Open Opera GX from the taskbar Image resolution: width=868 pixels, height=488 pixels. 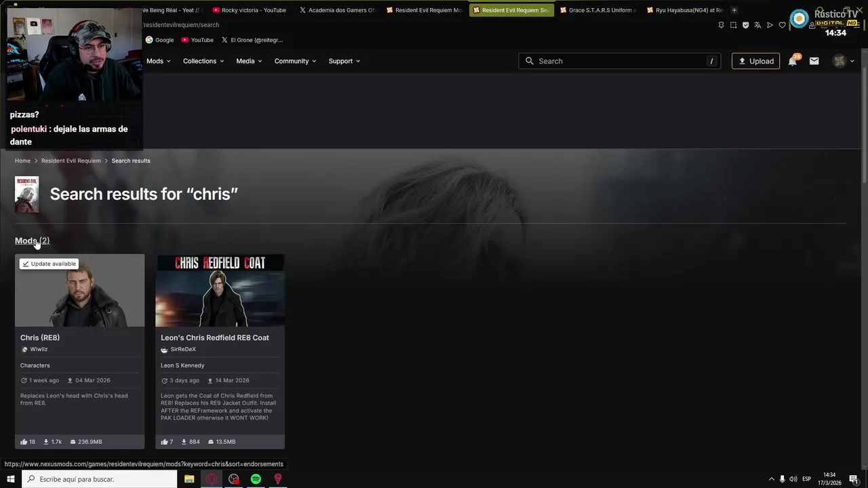tap(212, 479)
